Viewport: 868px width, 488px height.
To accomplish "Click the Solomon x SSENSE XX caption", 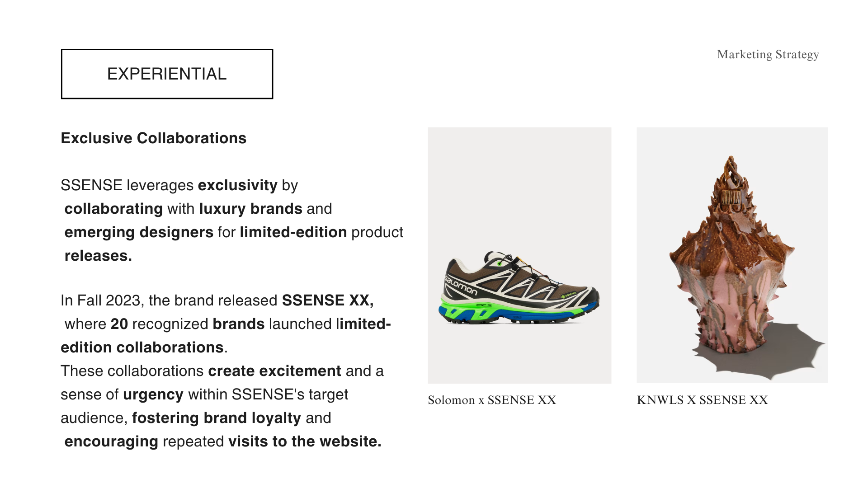I will pyautogui.click(x=492, y=400).
